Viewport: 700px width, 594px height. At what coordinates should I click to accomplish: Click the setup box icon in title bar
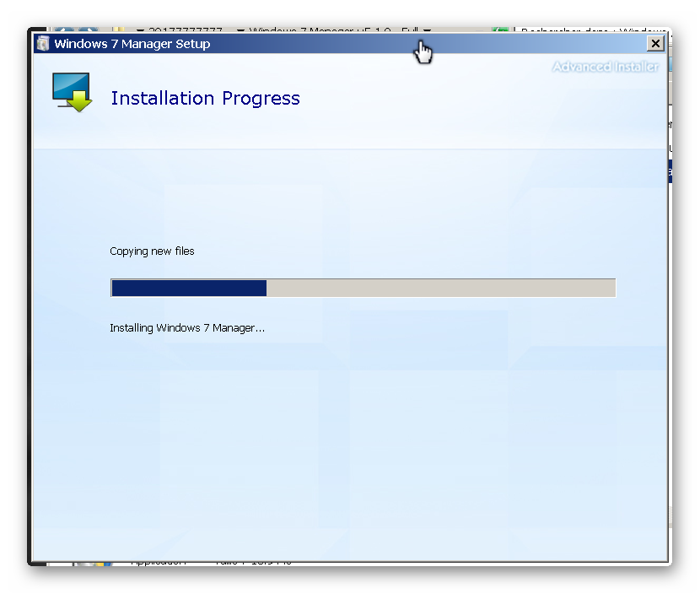43,44
